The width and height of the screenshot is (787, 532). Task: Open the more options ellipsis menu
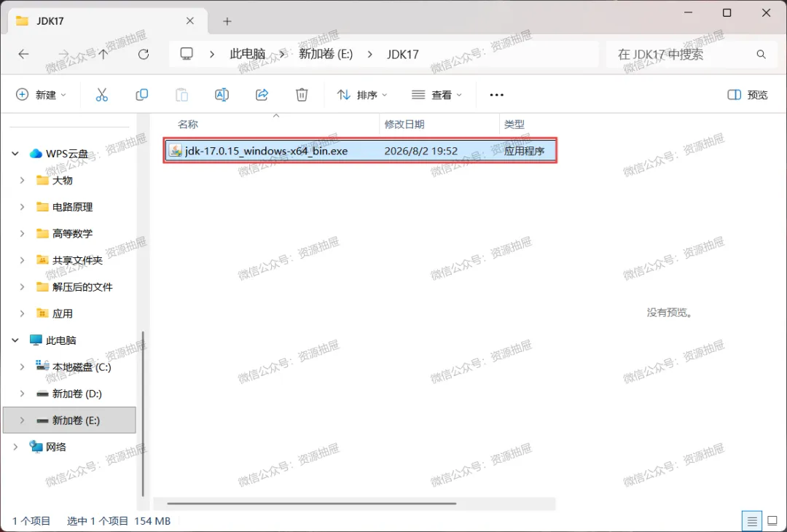pyautogui.click(x=496, y=95)
